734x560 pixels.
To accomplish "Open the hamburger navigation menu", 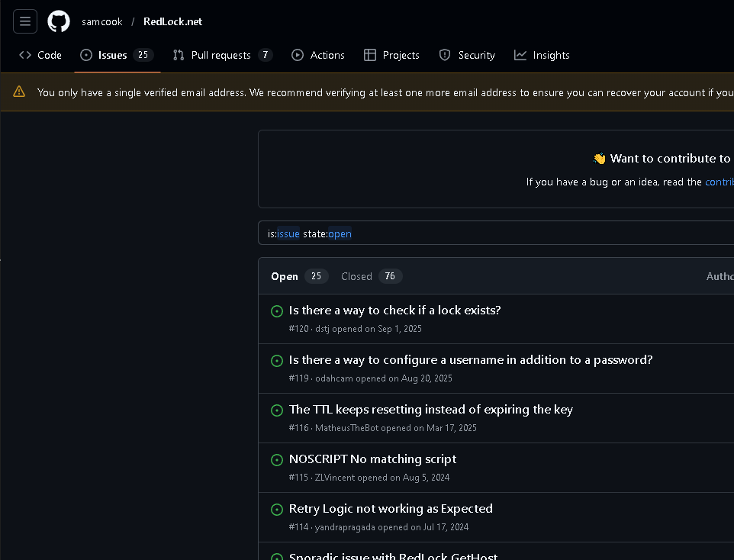I will [25, 21].
